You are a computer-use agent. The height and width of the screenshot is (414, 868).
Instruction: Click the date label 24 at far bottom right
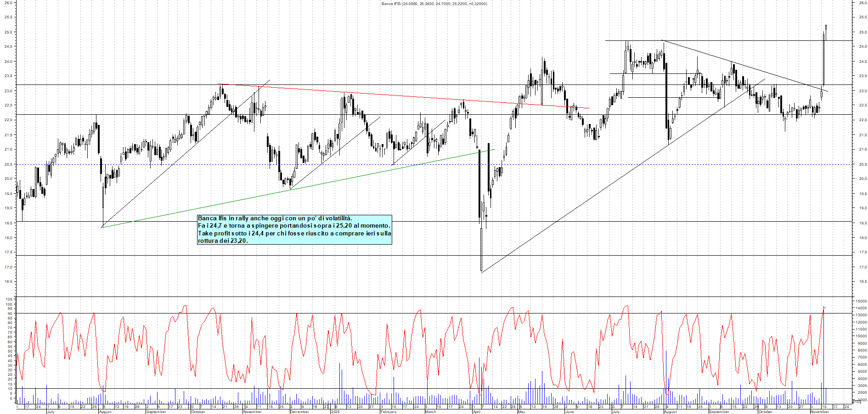[846, 407]
